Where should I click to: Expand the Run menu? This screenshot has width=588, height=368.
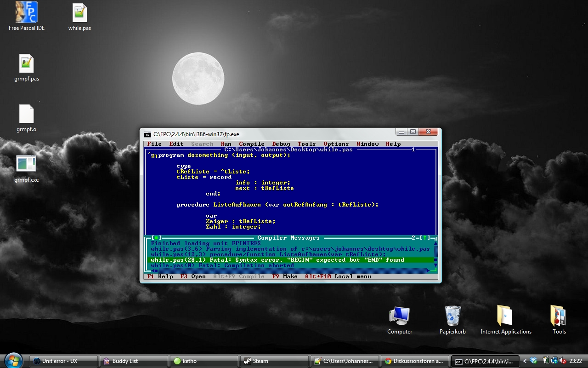226,144
